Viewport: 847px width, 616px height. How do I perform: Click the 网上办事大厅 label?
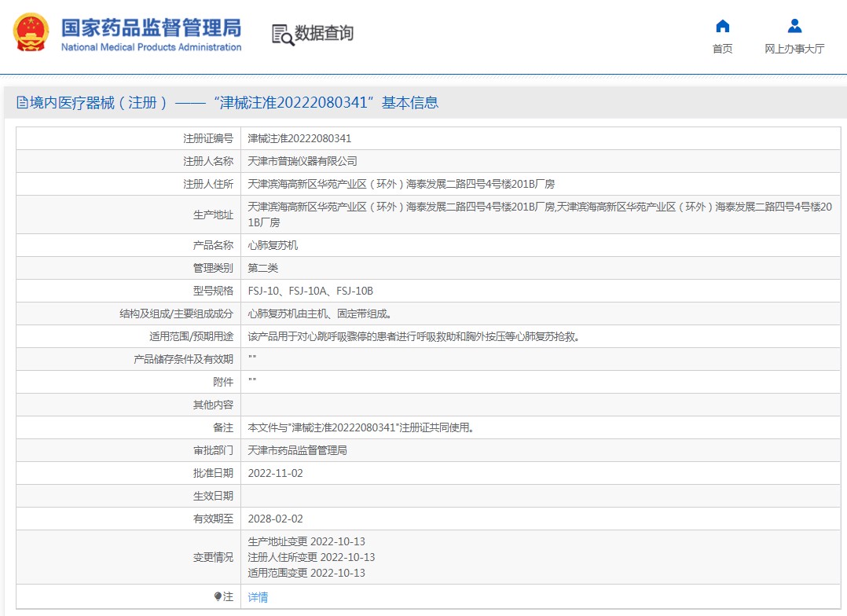(x=794, y=49)
